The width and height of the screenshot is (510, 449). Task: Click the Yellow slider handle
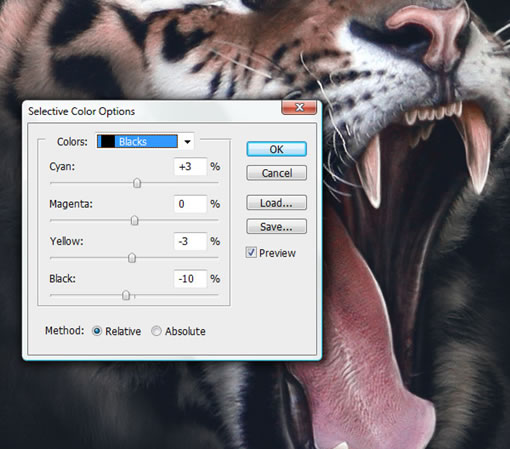pos(132,258)
